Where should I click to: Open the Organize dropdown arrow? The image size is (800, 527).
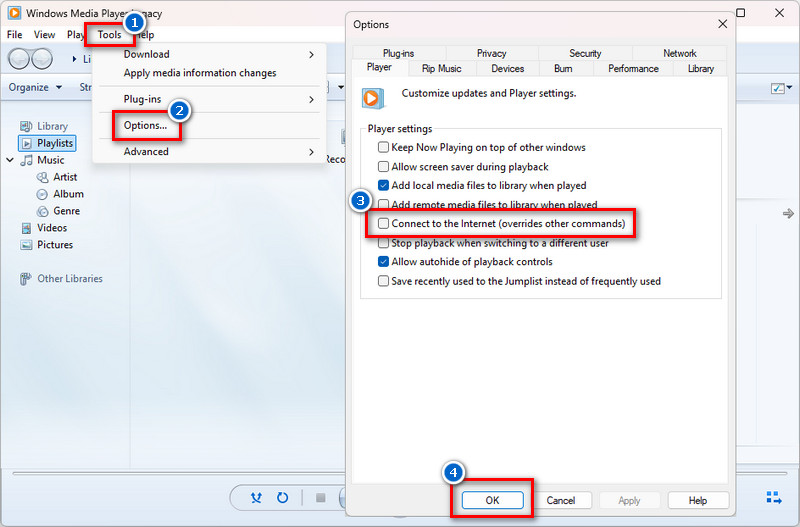coord(59,88)
